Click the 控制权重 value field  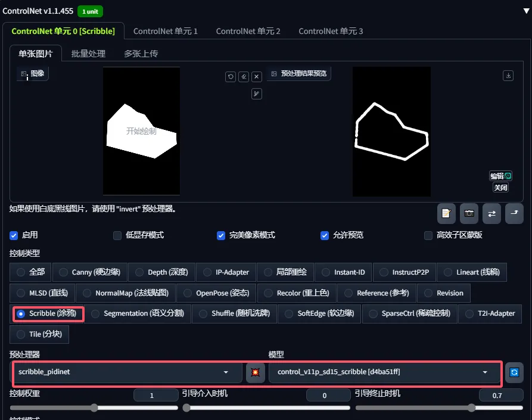click(x=155, y=395)
